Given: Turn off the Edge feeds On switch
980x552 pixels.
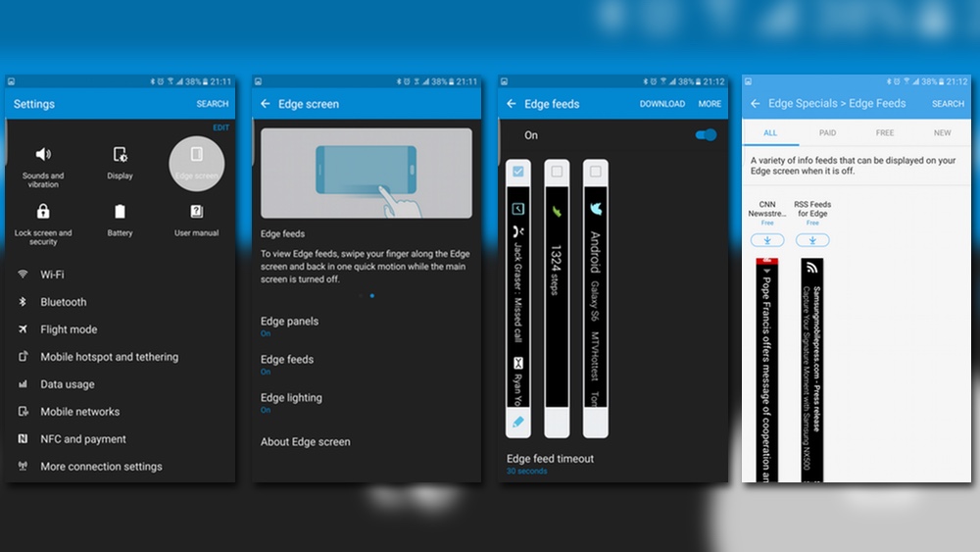Looking at the screenshot, I should click(x=706, y=135).
